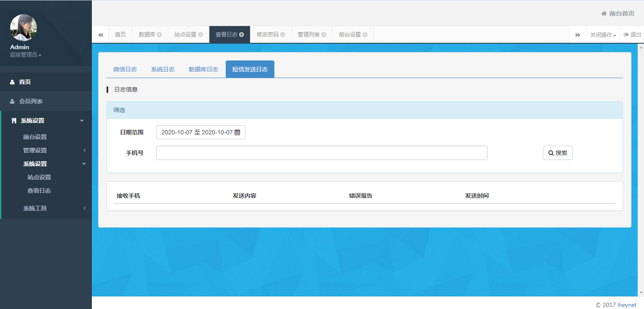Click the double-left arrow at the tab bar start

coord(100,34)
